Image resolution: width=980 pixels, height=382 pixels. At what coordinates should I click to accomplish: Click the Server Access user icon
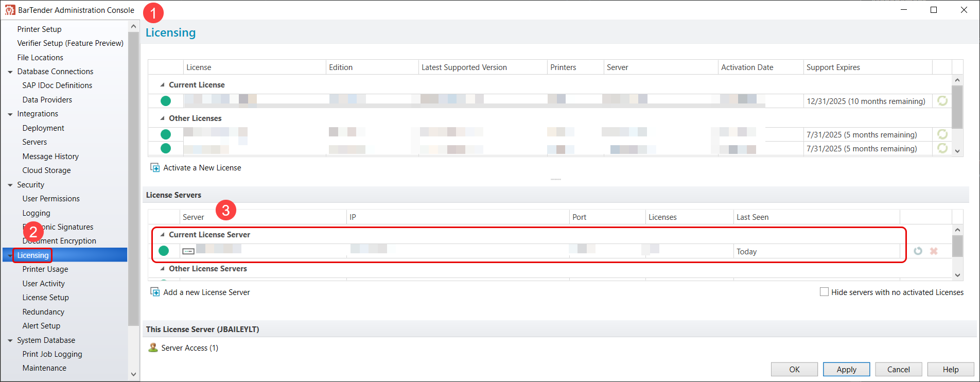pyautogui.click(x=153, y=348)
